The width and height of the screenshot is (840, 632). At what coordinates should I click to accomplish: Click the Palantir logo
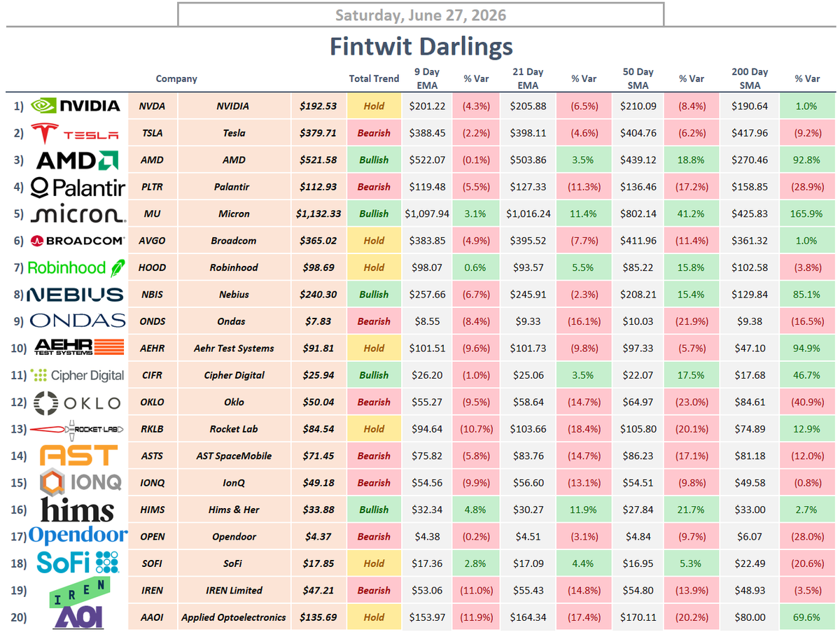(x=78, y=187)
